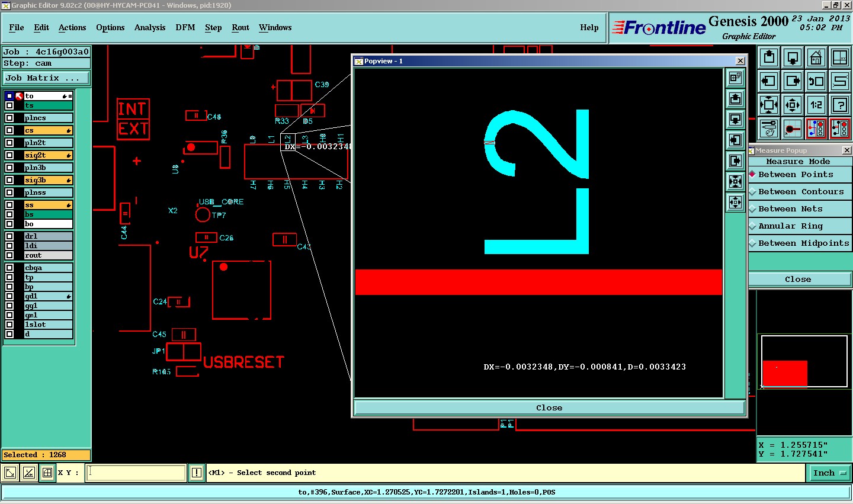The image size is (853, 504).
Task: Click the colored net traffic-light icon
Action: (816, 129)
